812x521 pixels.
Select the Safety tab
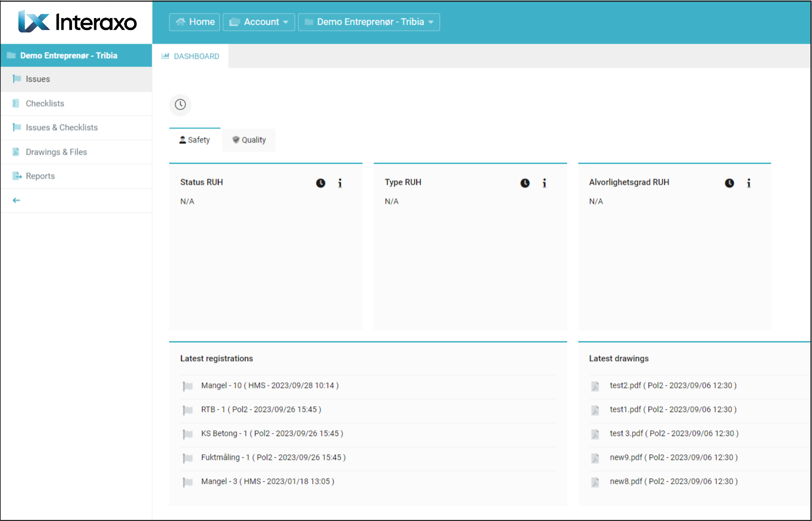pyautogui.click(x=195, y=140)
